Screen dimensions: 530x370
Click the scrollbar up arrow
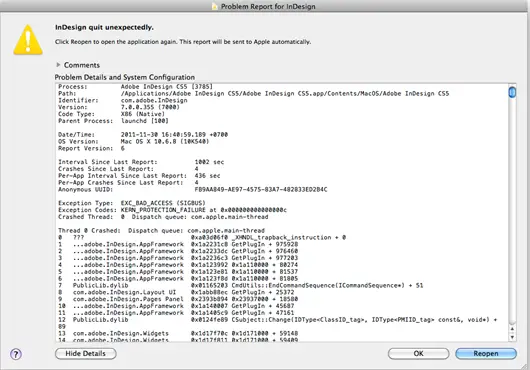pos(512,329)
